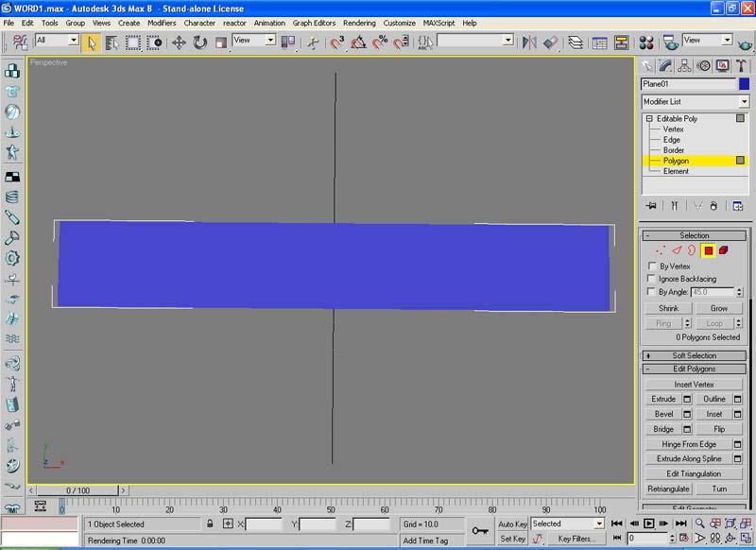
Task: Open the Hierarchy command panel tab
Action: (x=684, y=65)
